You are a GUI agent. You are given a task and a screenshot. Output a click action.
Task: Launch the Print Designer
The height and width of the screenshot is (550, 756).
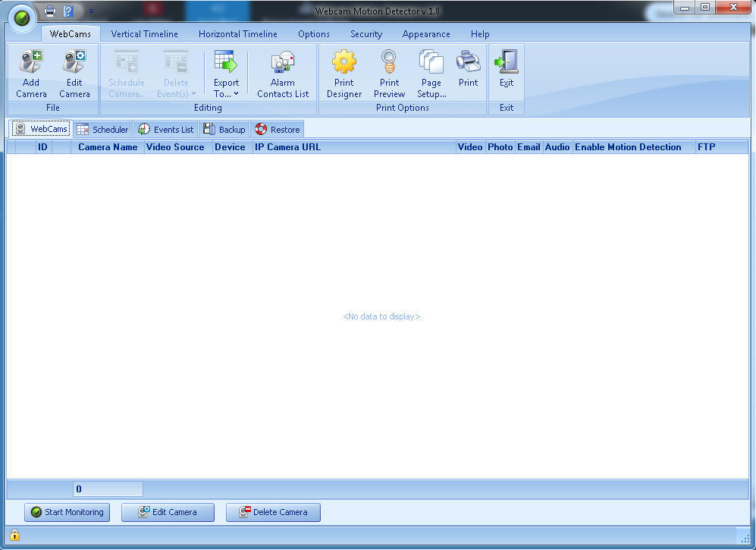coord(344,62)
